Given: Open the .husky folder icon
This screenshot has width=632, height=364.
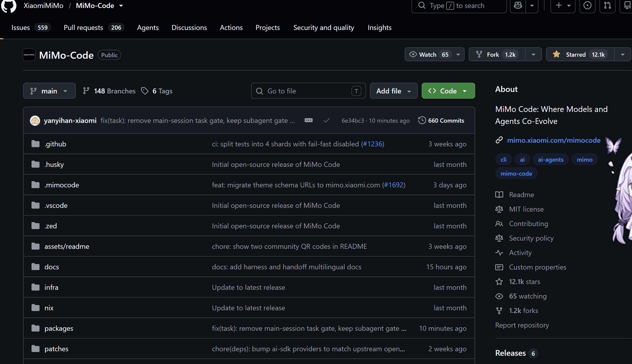Looking at the screenshot, I should click(x=36, y=164).
